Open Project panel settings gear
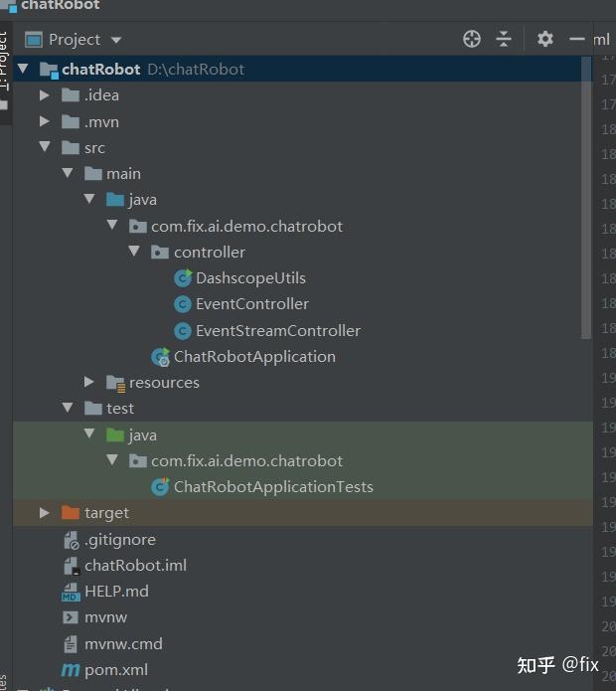 coord(544,39)
